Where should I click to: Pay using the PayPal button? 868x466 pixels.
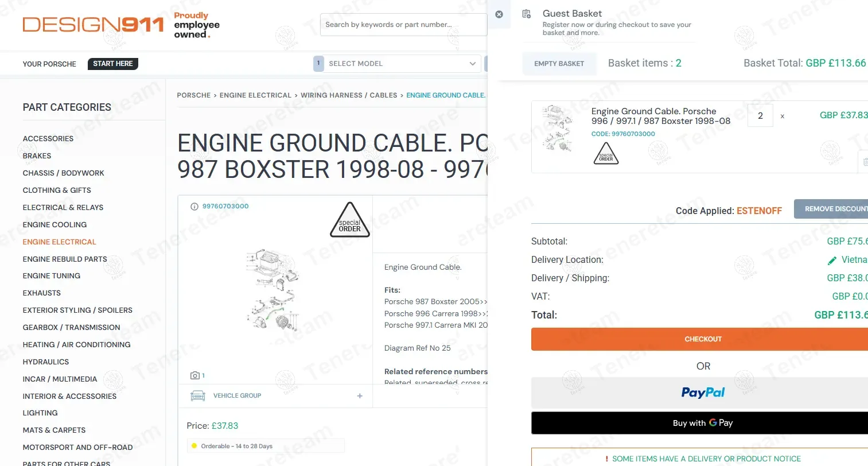[702, 393]
